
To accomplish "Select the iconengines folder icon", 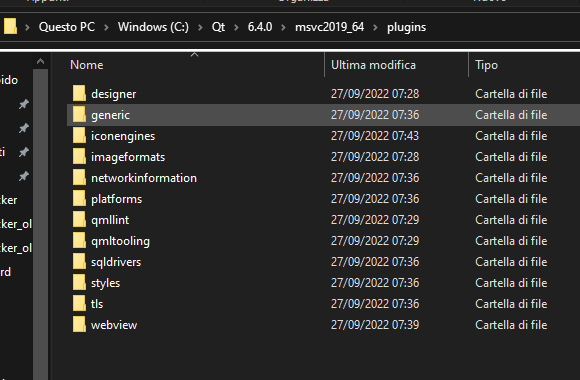I will (79, 135).
